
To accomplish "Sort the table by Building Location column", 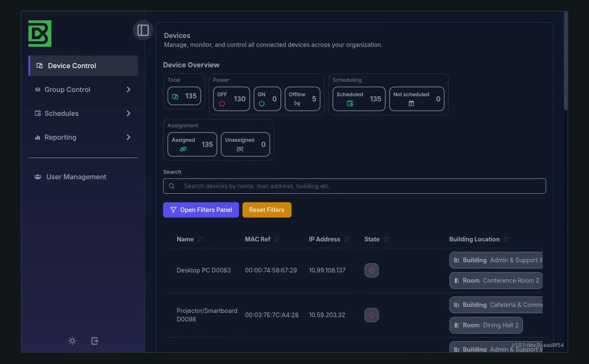I will click(479, 239).
